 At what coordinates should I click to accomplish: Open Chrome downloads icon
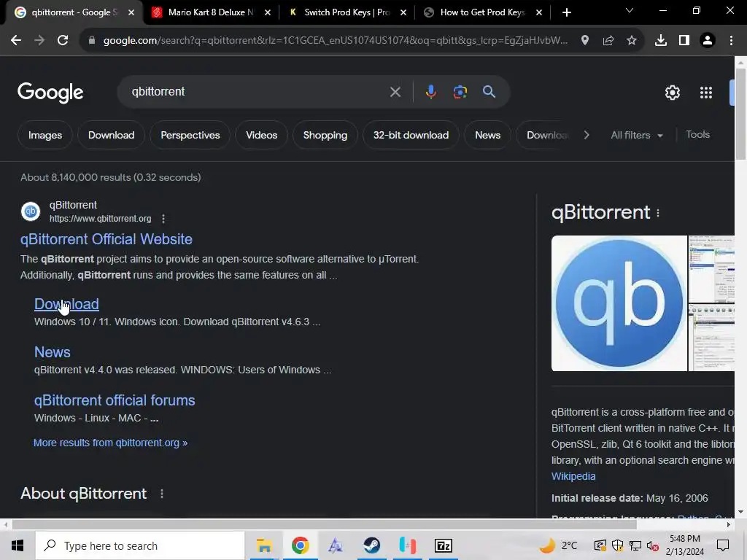point(660,41)
